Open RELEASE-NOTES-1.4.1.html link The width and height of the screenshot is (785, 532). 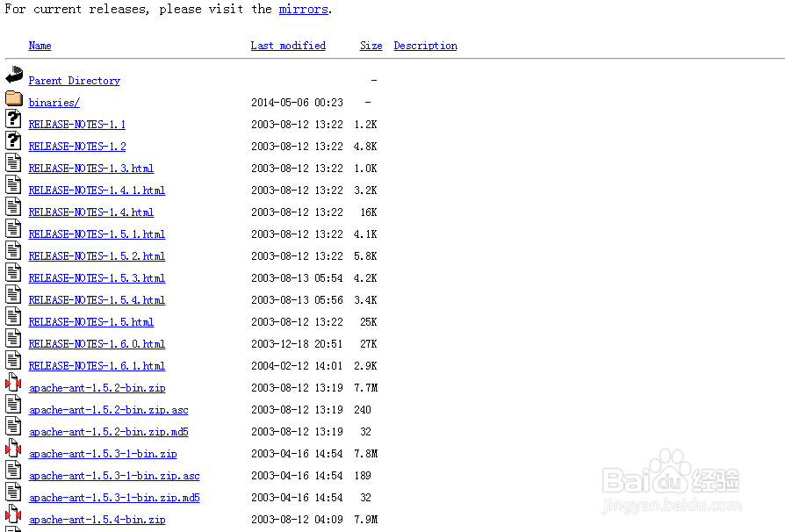97,191
